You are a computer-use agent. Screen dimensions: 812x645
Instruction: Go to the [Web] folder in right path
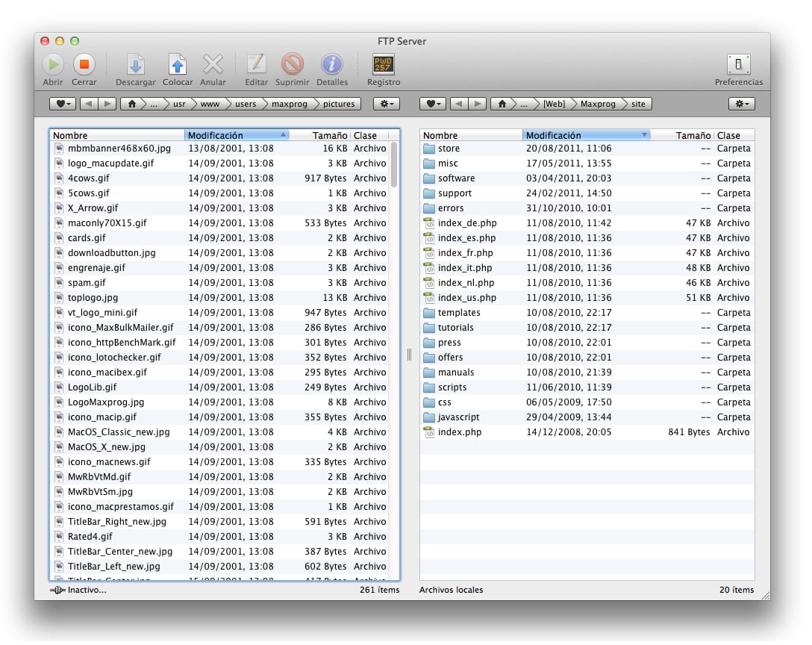coord(553,104)
